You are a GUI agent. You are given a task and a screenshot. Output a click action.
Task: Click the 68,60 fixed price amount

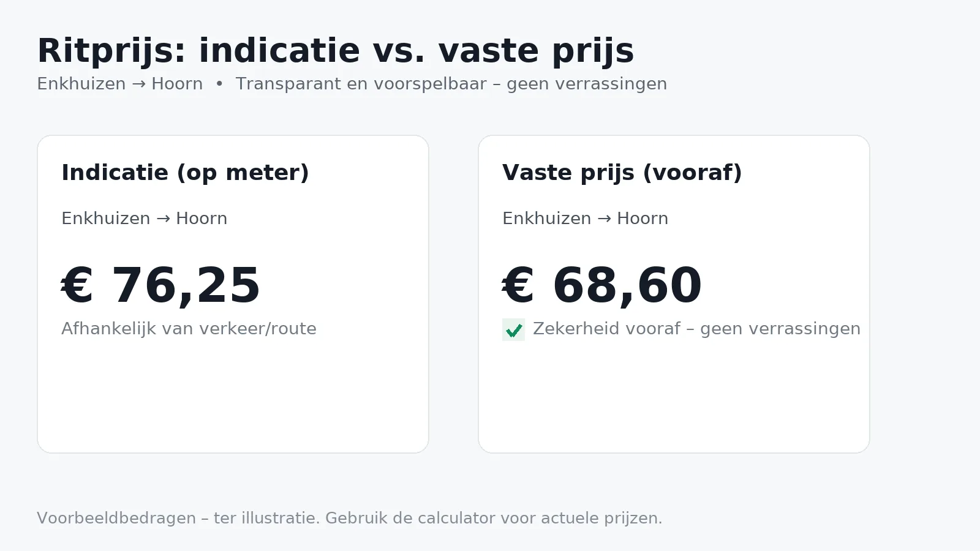coord(627,286)
